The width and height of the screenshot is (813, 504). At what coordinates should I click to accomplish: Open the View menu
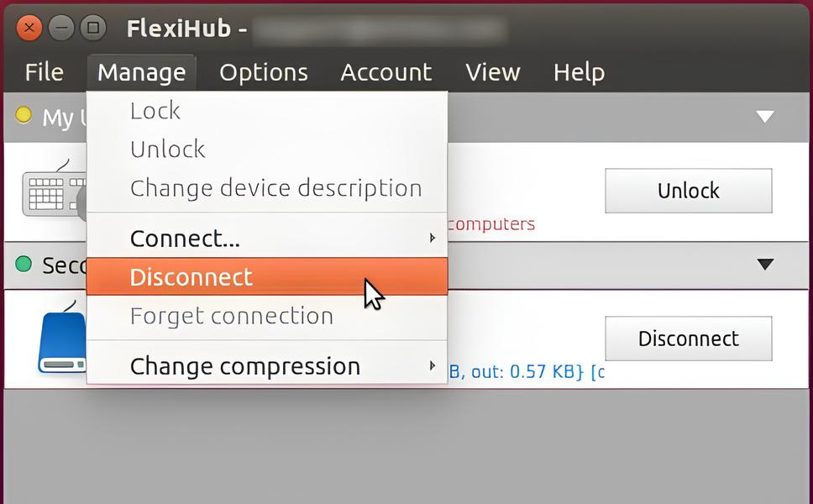(492, 72)
